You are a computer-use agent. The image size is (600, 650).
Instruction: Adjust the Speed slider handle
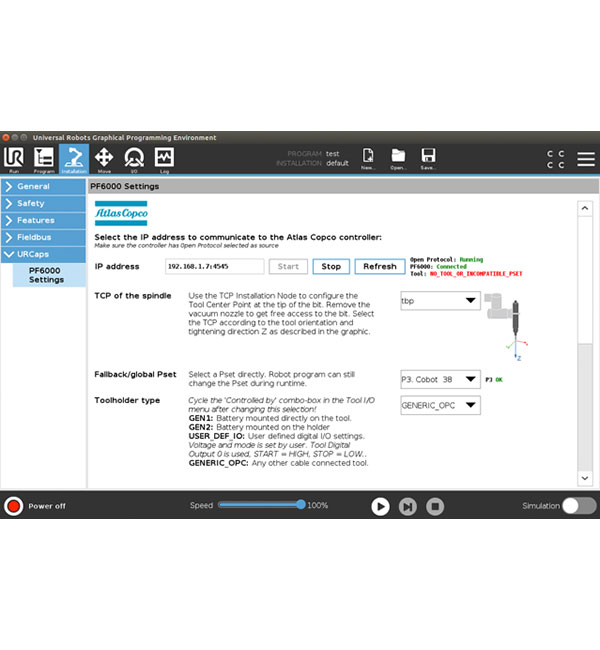pos(301,504)
